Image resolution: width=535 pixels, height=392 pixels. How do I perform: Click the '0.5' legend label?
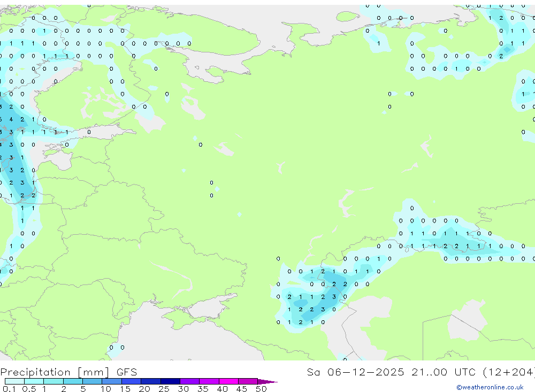click(29, 389)
